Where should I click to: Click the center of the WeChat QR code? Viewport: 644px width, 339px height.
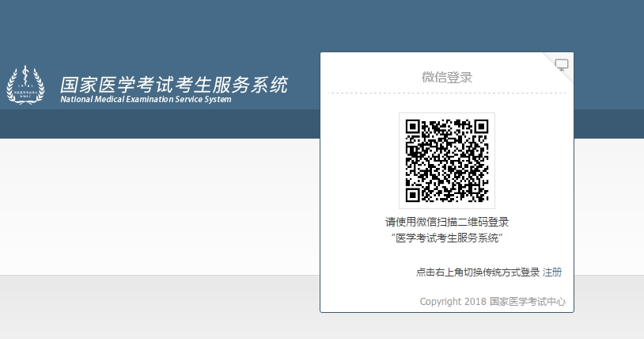tap(446, 160)
